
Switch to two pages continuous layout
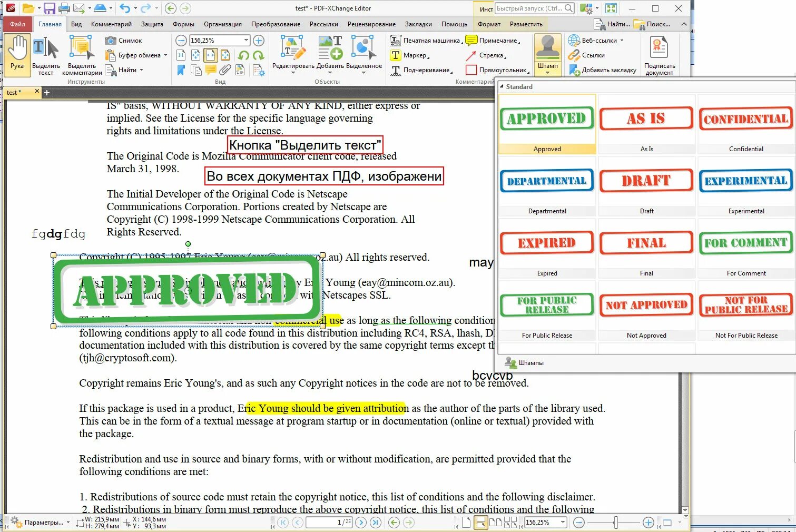pos(510,523)
